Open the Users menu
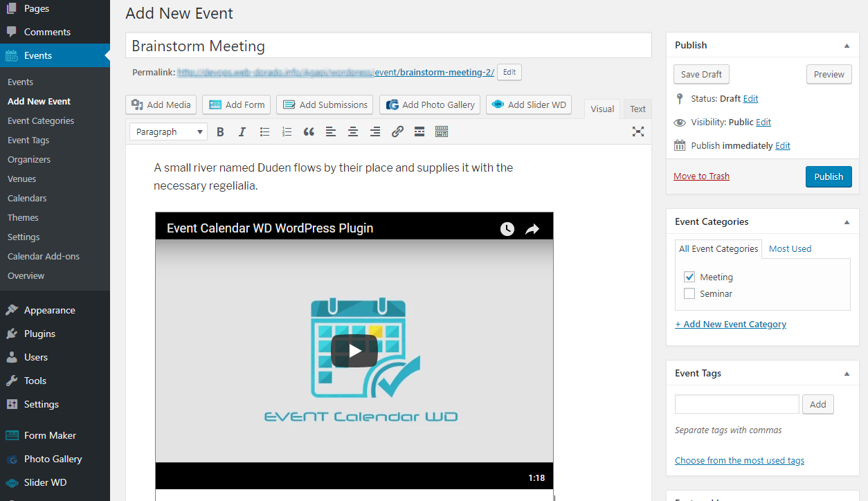 (55, 357)
